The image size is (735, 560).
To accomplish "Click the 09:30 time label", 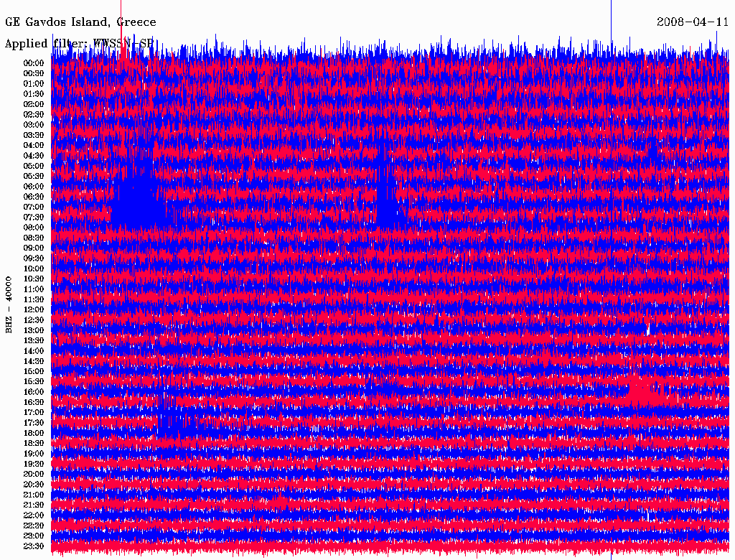I will pyautogui.click(x=34, y=258).
